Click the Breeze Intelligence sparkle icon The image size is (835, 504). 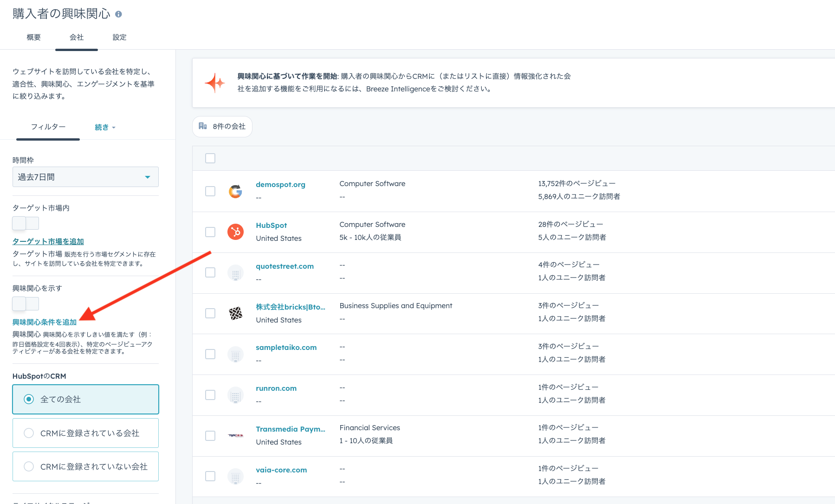[215, 83]
